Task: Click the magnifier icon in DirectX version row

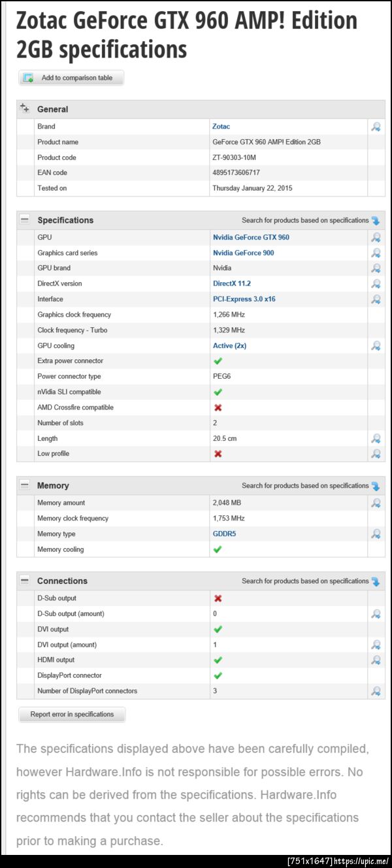Action: [376, 284]
